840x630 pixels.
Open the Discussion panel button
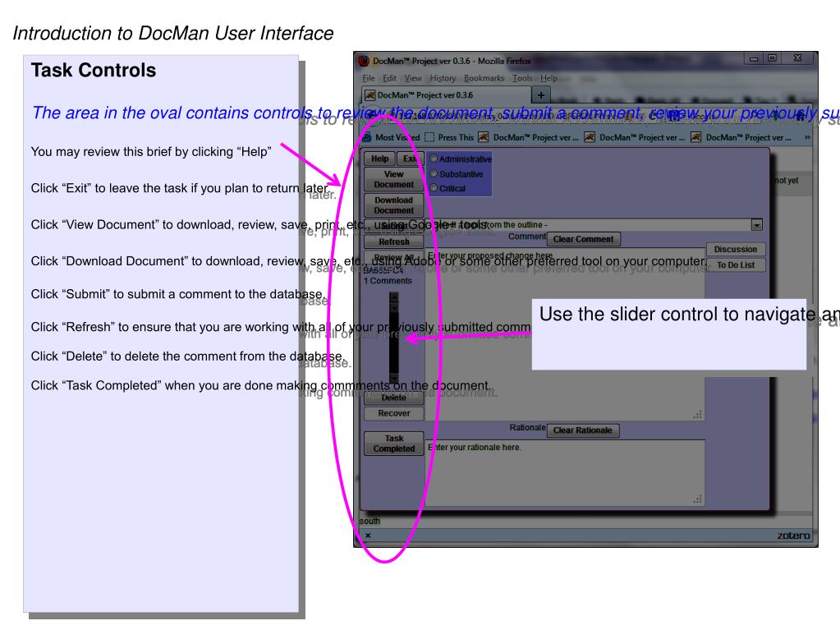(x=736, y=249)
